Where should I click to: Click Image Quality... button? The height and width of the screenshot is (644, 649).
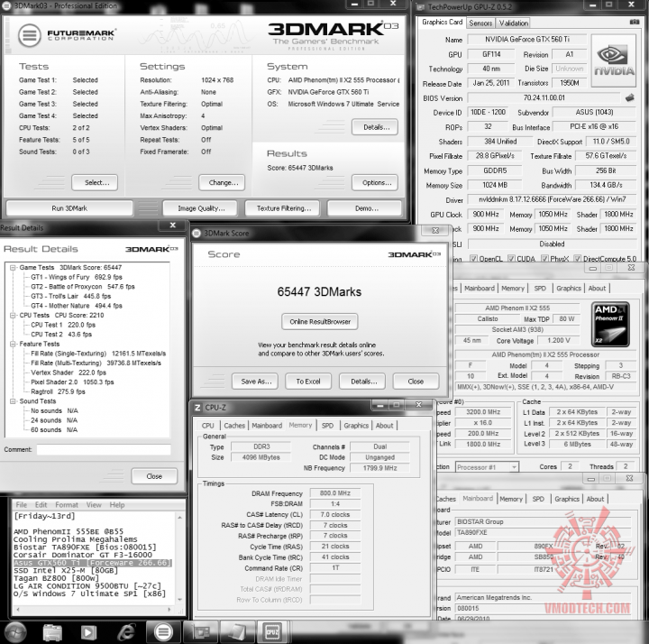200,208
